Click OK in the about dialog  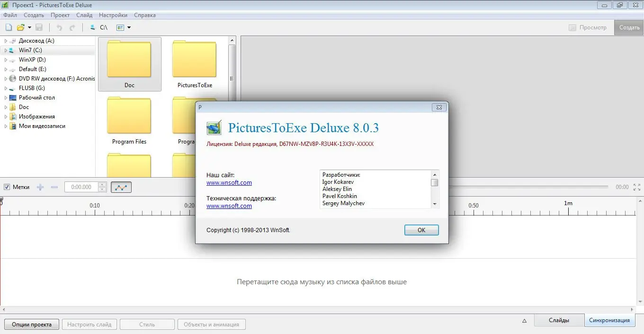click(x=421, y=230)
